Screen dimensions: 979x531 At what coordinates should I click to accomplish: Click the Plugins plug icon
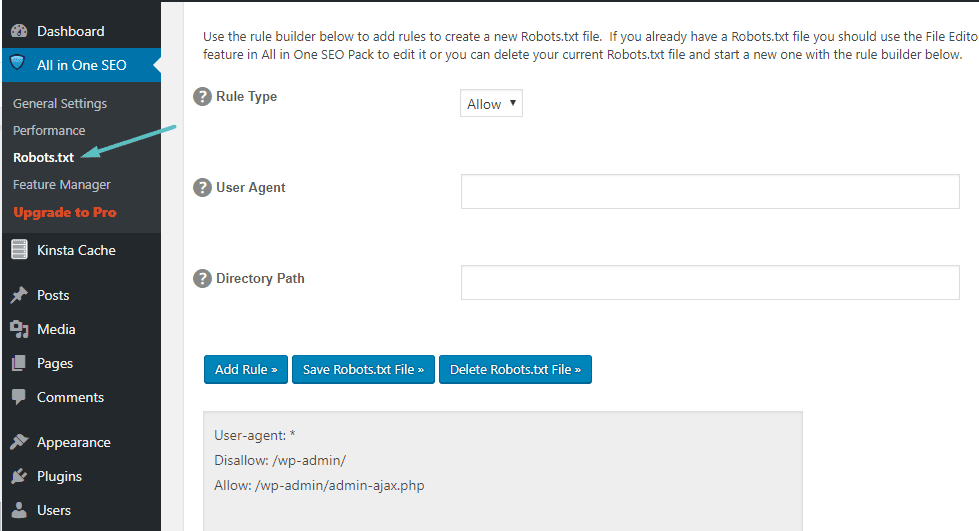pyautogui.click(x=19, y=476)
